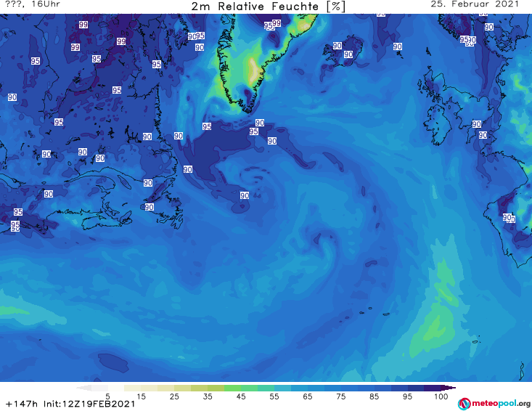Click the legend value '15'
Viewport: 532px width, 411px height.
141,396
